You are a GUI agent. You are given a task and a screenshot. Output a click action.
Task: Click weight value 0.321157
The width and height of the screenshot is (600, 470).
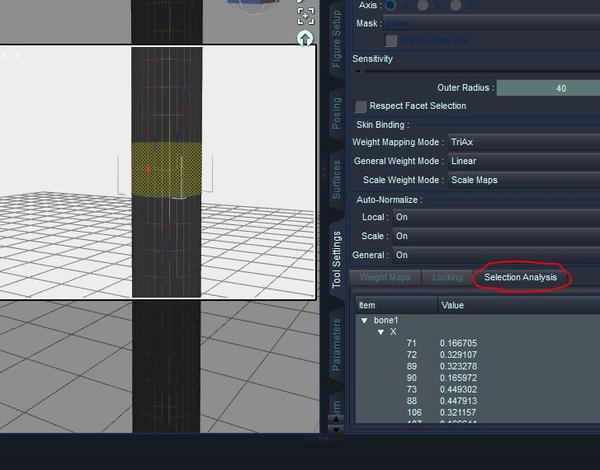coord(458,413)
